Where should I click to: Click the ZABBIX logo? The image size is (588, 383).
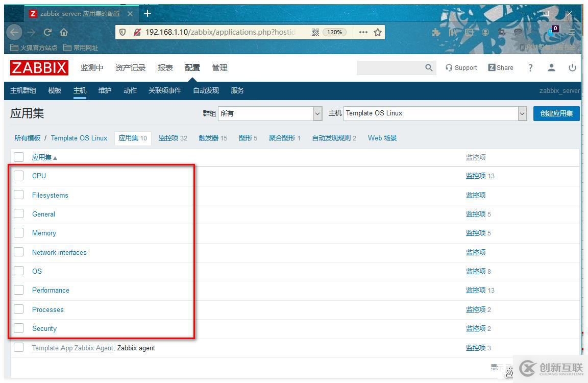[39, 68]
